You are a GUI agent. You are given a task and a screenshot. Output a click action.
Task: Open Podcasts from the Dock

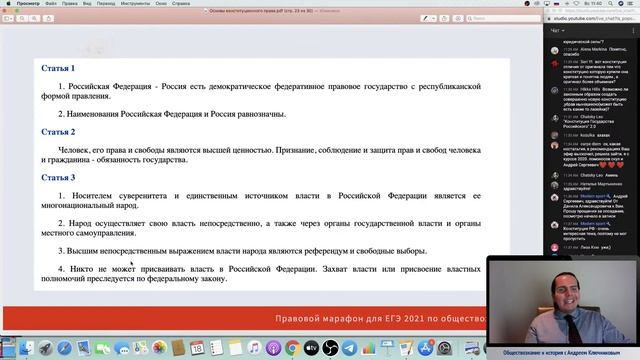(273, 348)
